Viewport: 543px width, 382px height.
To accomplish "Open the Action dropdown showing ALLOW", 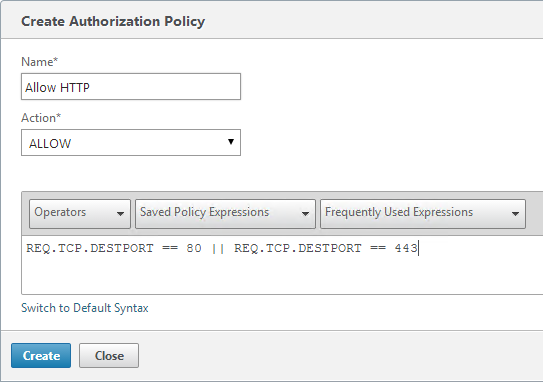I will [x=131, y=143].
